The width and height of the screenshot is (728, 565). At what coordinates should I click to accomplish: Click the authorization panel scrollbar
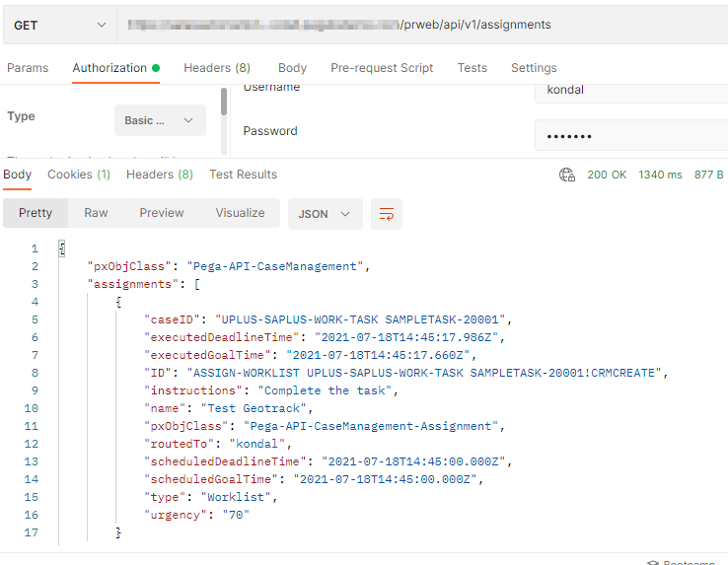coord(224,104)
